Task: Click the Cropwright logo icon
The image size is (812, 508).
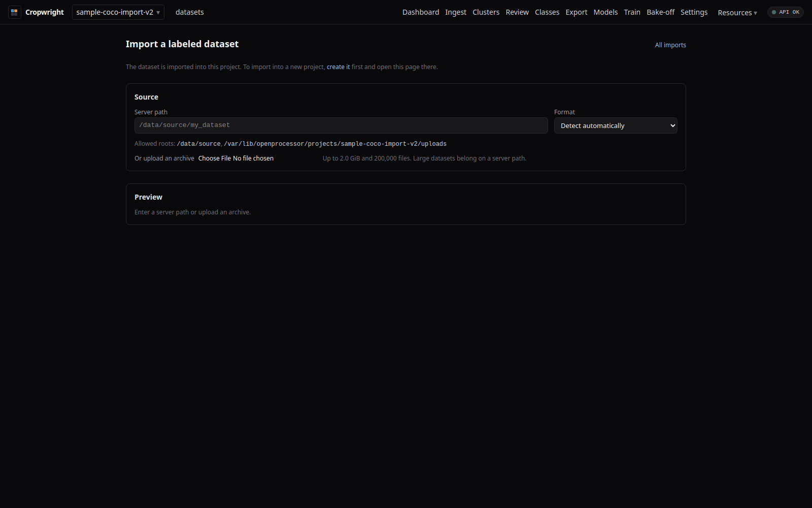Action: click(14, 12)
